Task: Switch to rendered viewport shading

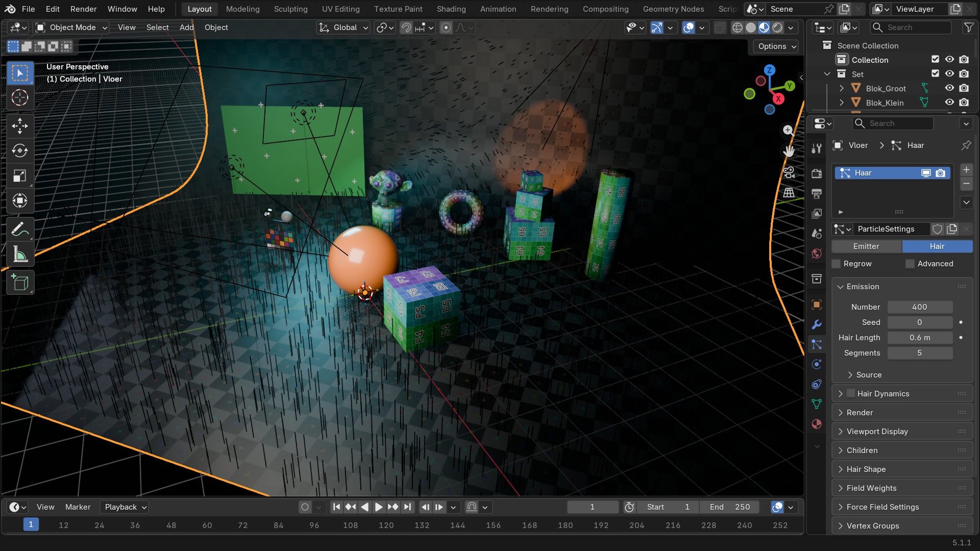Action: click(777, 28)
